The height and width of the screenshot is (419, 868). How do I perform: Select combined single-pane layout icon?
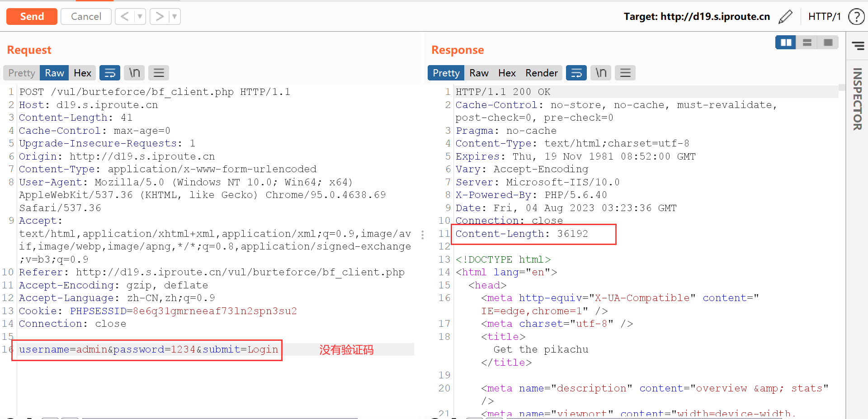[828, 42]
